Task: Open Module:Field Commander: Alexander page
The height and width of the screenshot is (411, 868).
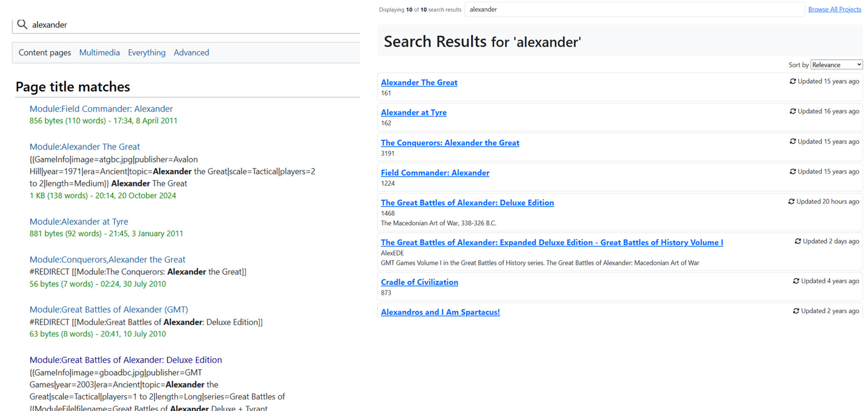Action: pyautogui.click(x=101, y=109)
